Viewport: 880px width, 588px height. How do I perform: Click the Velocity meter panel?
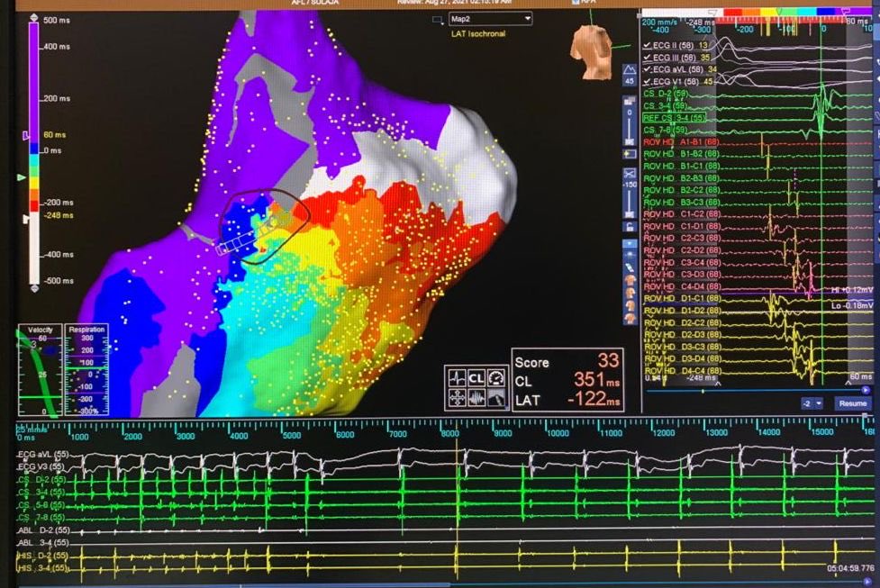pos(40,370)
